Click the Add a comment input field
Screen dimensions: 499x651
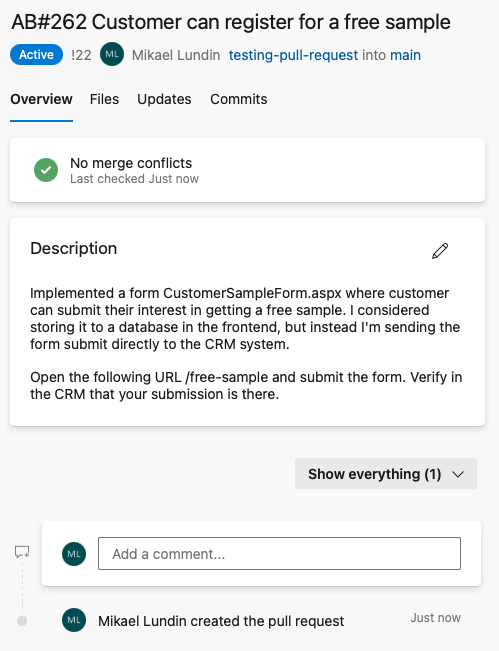279,554
